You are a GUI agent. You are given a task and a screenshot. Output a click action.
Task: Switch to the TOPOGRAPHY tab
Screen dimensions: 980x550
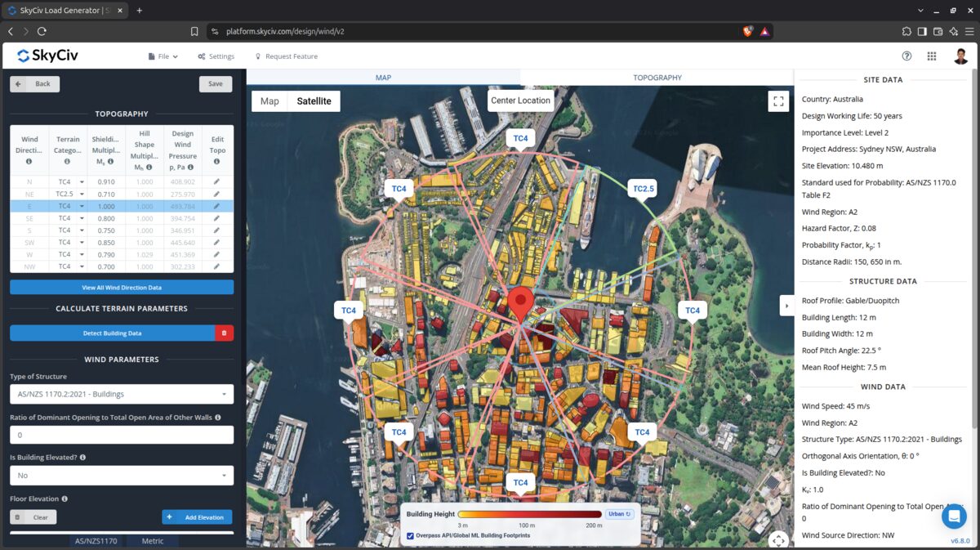(657, 78)
